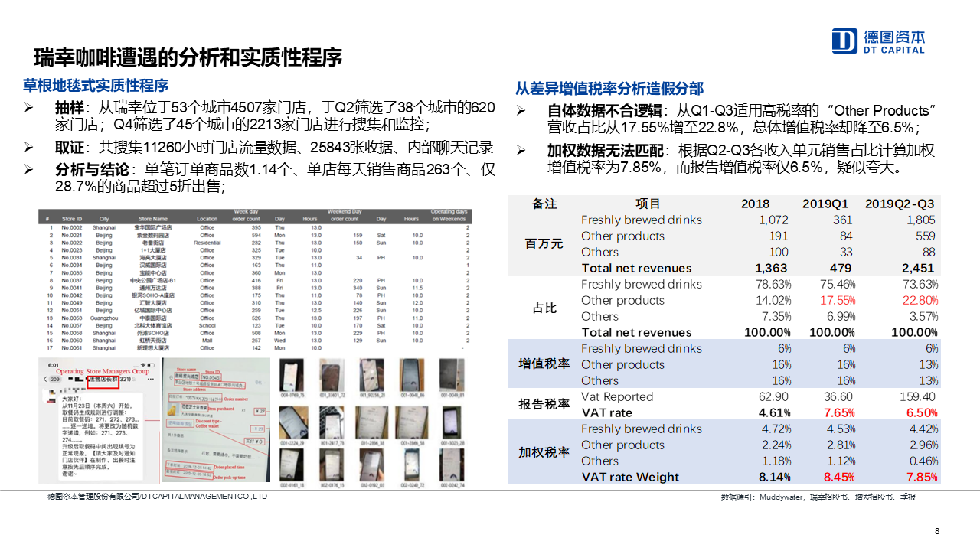Click the heading 从差异增值税率分析造假分部
980x551 pixels.
click(x=609, y=88)
